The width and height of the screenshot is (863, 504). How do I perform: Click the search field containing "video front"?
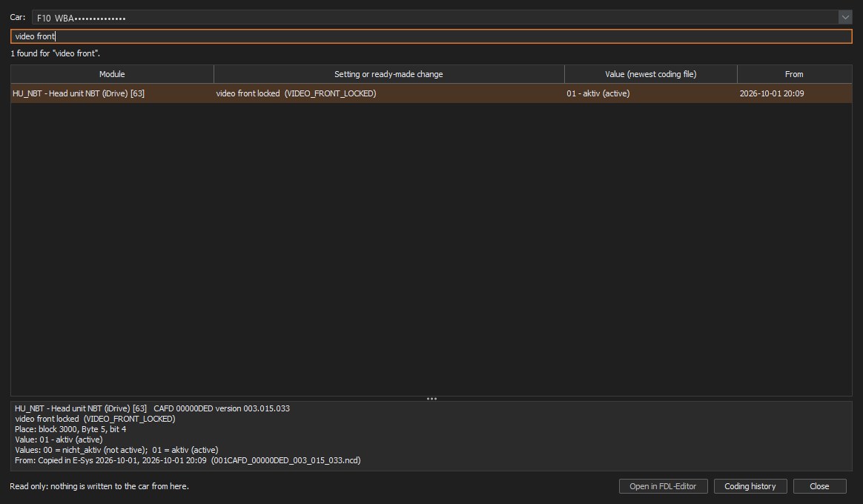click(431, 36)
